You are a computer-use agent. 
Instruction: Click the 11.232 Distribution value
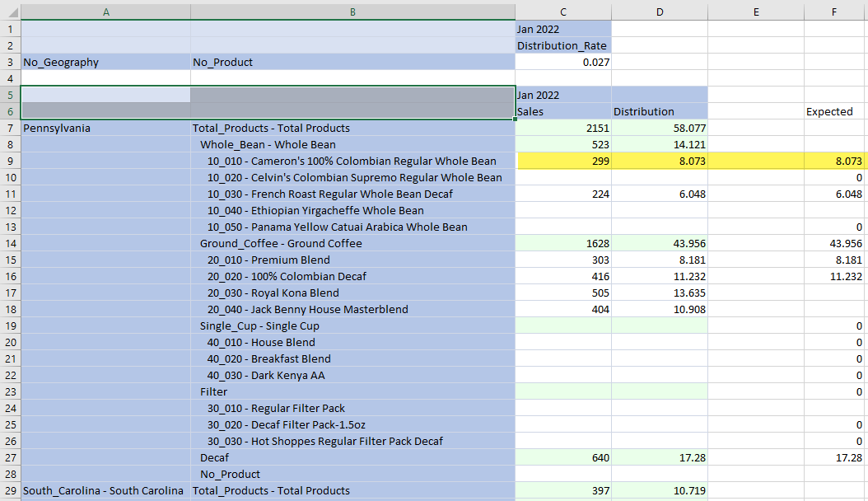pos(660,276)
